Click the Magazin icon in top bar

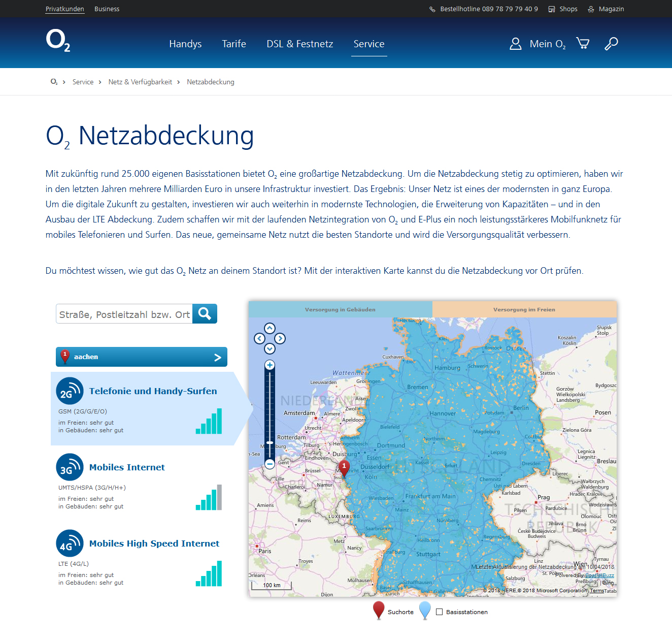591,9
